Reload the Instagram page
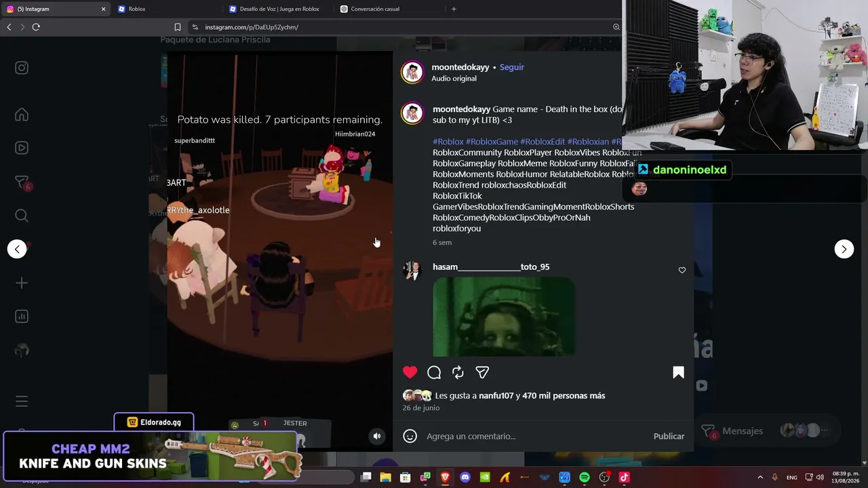This screenshot has height=488, width=868. 36,27
